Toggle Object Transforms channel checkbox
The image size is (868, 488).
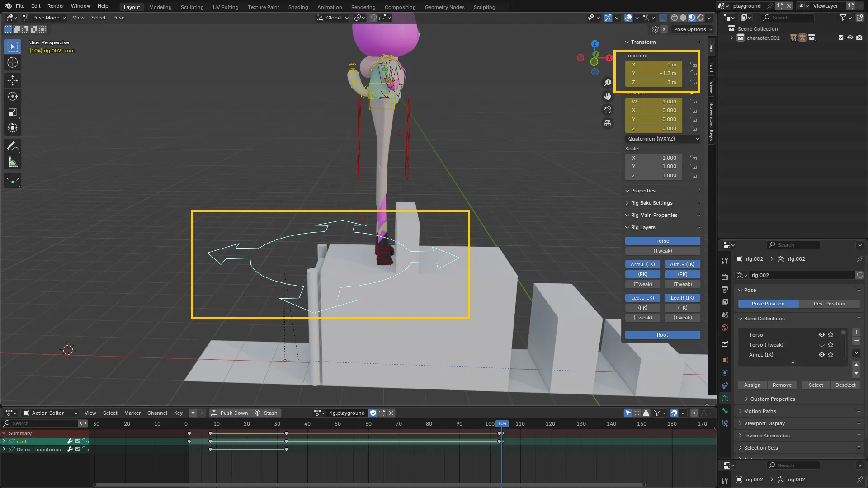coord(78,450)
